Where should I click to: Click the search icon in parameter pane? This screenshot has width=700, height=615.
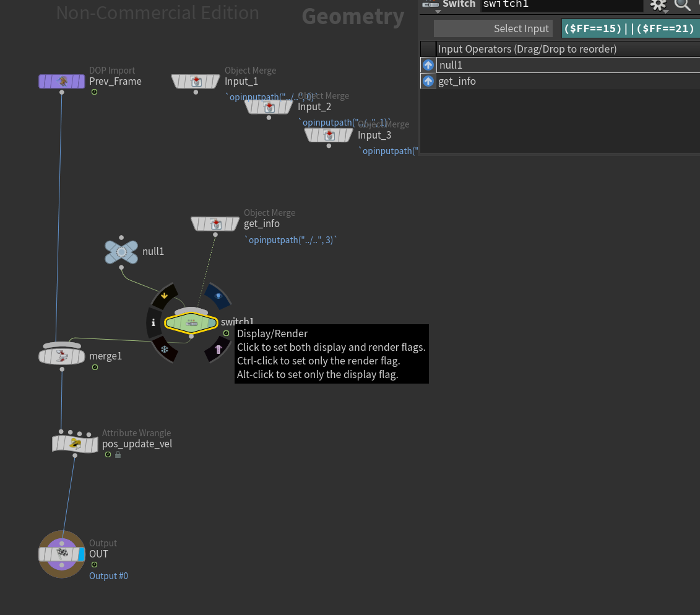point(682,4)
